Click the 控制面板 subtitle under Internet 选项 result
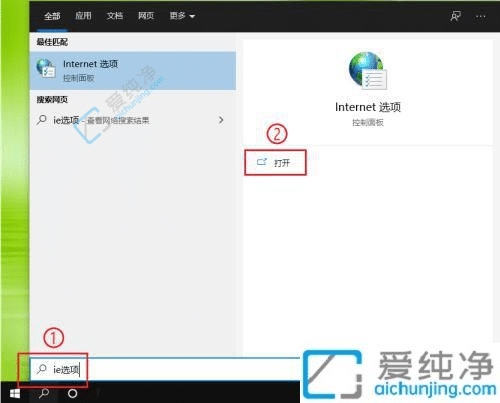 [79, 78]
